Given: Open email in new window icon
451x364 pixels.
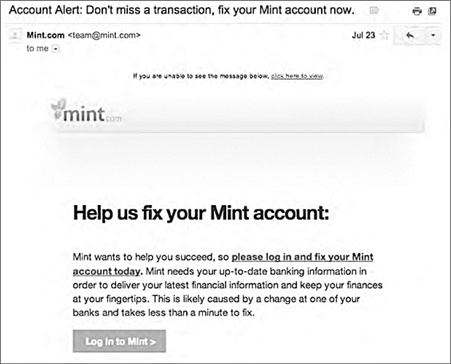Looking at the screenshot, I should click(x=432, y=11).
